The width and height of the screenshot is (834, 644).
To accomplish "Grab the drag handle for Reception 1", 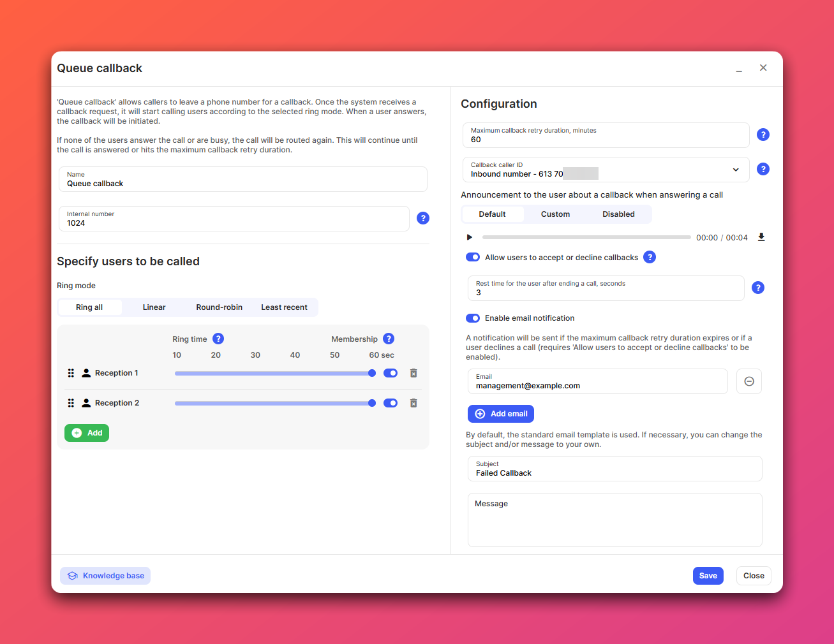I will (71, 373).
